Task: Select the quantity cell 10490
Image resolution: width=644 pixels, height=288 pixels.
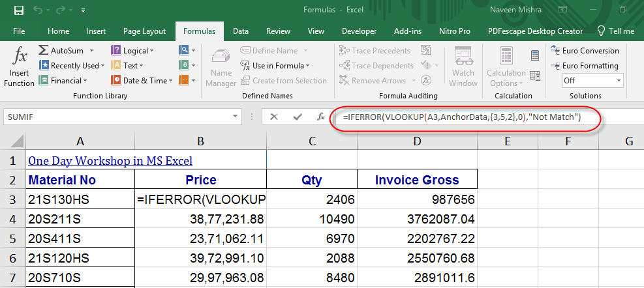Action: coord(312,219)
